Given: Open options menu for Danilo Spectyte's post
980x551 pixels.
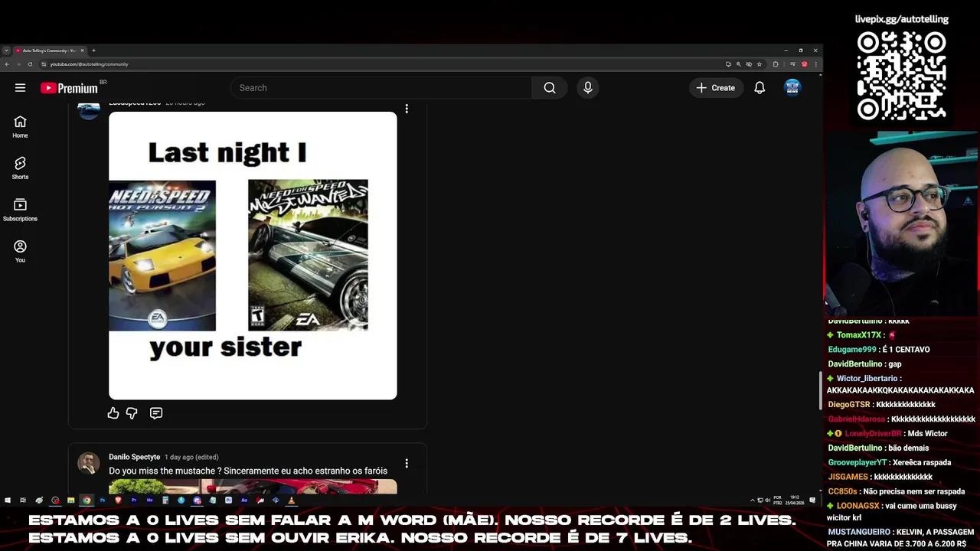Looking at the screenshot, I should click(407, 463).
